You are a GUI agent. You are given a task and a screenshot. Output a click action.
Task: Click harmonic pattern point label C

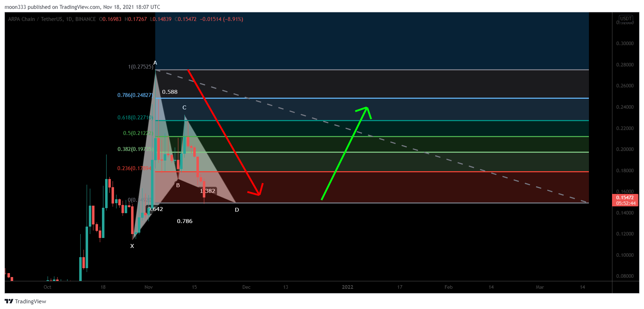click(184, 108)
